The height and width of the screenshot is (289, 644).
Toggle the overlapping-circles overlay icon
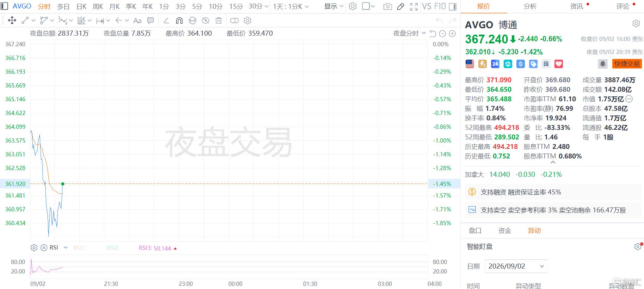(x=234, y=20)
